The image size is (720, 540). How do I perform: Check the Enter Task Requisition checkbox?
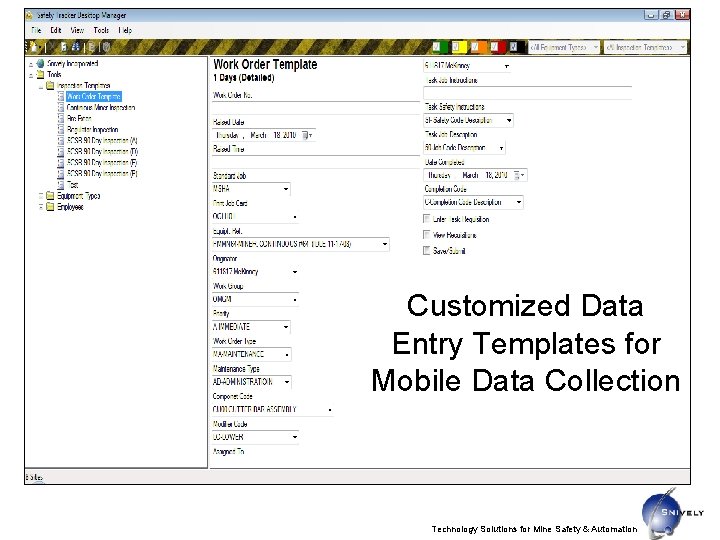(427, 219)
